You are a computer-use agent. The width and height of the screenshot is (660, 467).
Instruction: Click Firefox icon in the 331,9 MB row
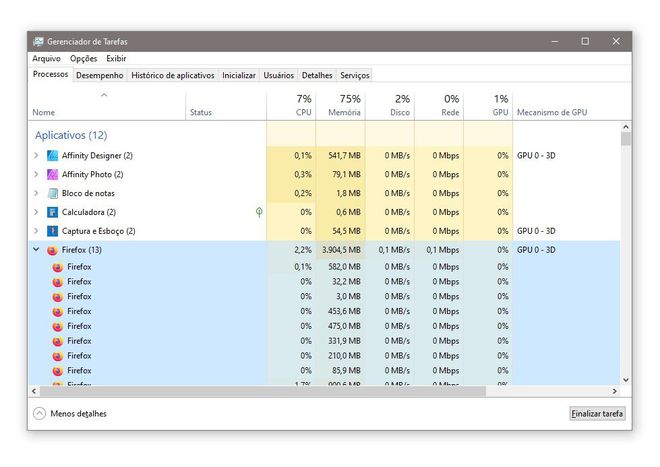pos(58,341)
